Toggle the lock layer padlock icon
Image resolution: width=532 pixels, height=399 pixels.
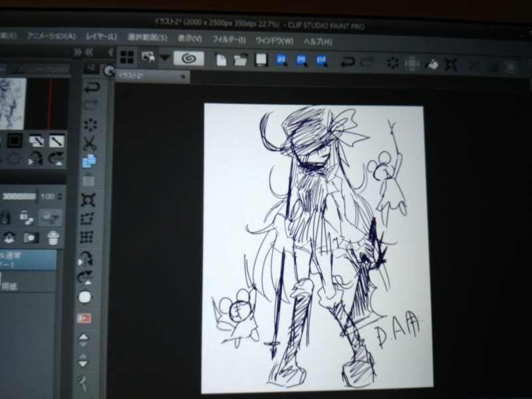click(x=5, y=217)
